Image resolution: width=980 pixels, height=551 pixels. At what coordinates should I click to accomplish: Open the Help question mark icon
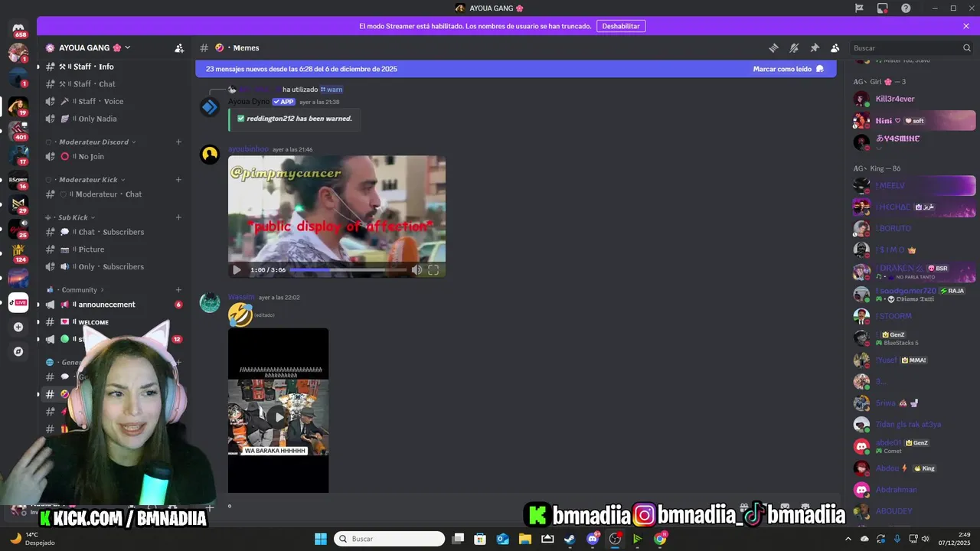906,8
